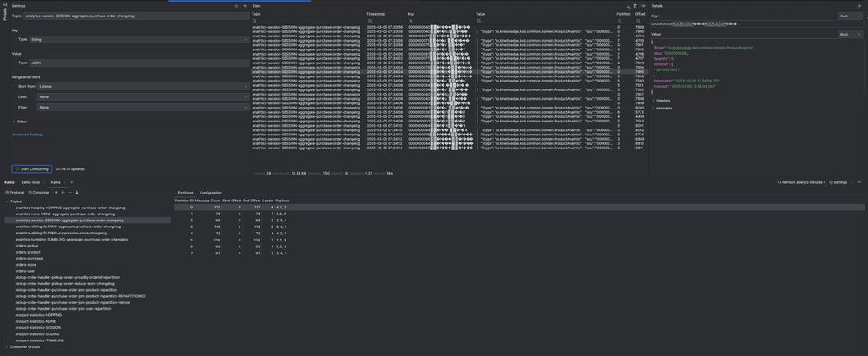Viewport: 868px width, 356px height.
Task: Select the product-statistics-TUMBLING topic
Action: [x=39, y=340]
